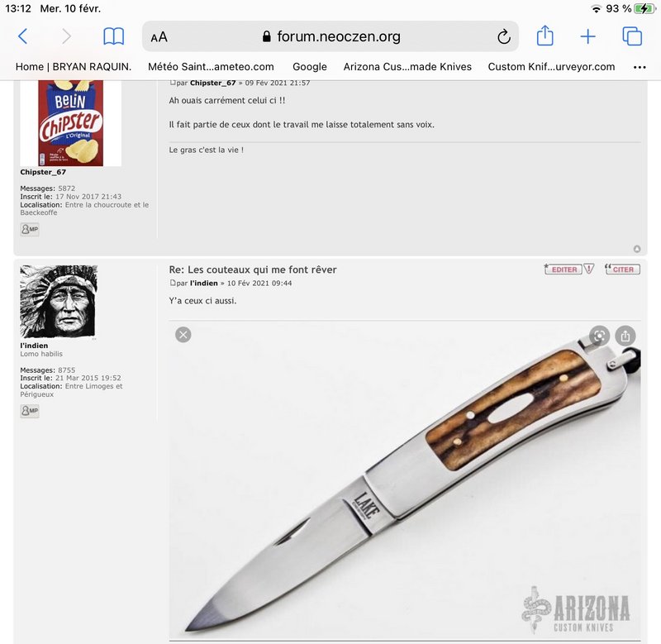
Task: Go back with Safari's back arrow
Action: [23, 36]
